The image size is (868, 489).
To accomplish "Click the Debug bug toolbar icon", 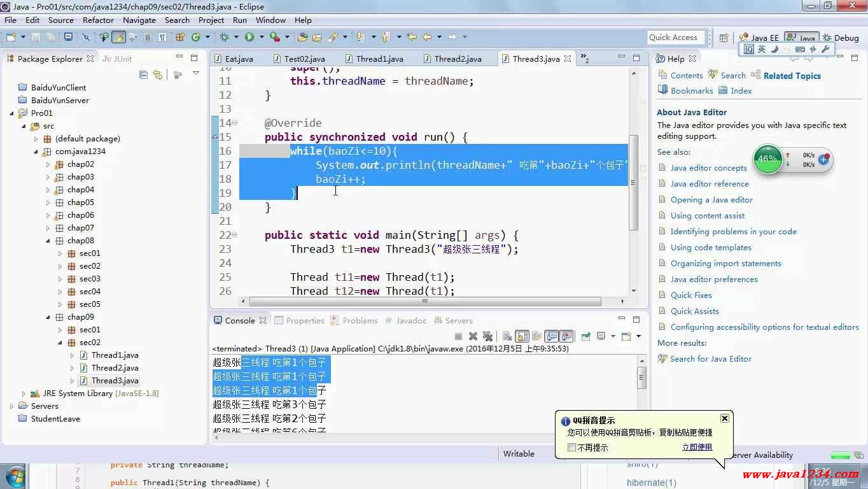I will tap(223, 37).
